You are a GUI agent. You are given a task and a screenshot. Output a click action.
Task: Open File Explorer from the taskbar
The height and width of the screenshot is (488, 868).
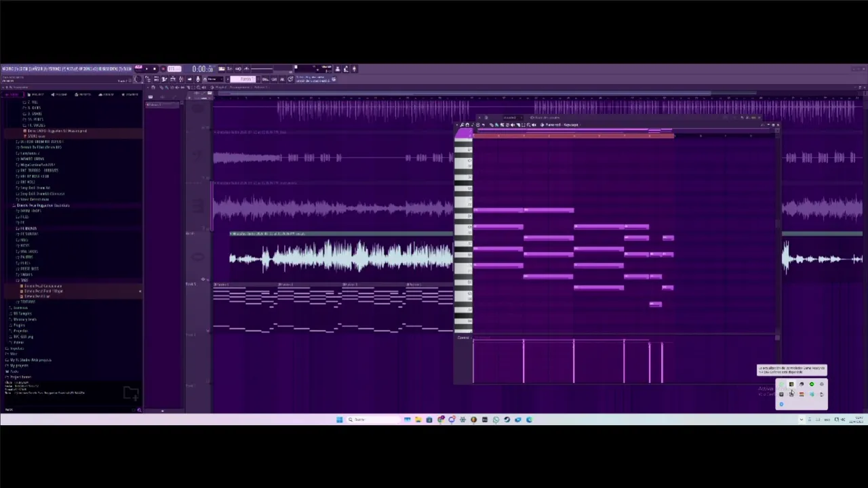point(418,420)
